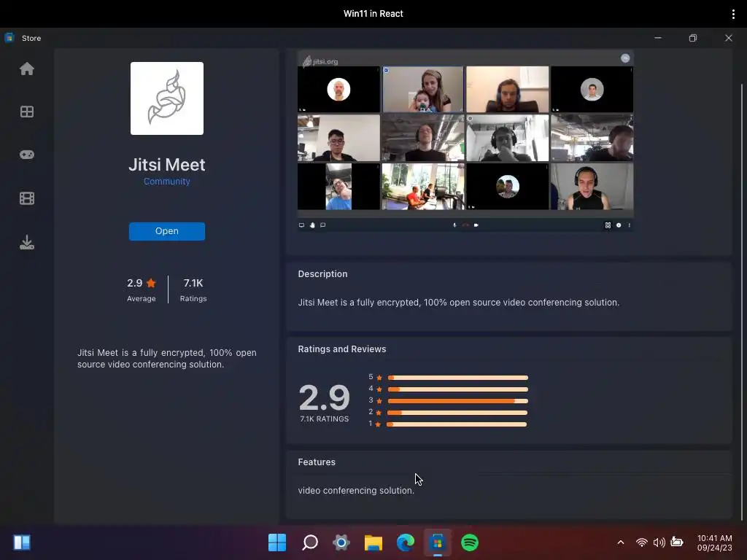The height and width of the screenshot is (560, 747).
Task: Open the Community publisher link
Action: tap(167, 182)
